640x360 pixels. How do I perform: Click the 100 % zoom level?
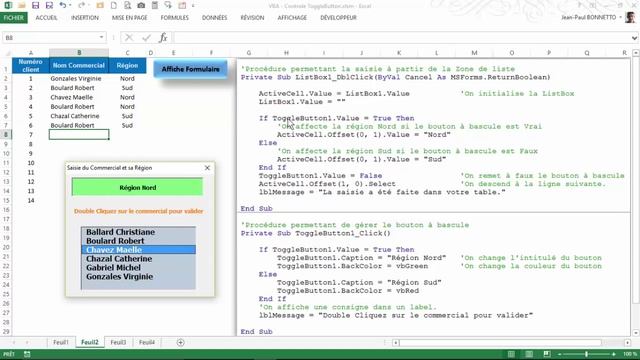[630, 354]
